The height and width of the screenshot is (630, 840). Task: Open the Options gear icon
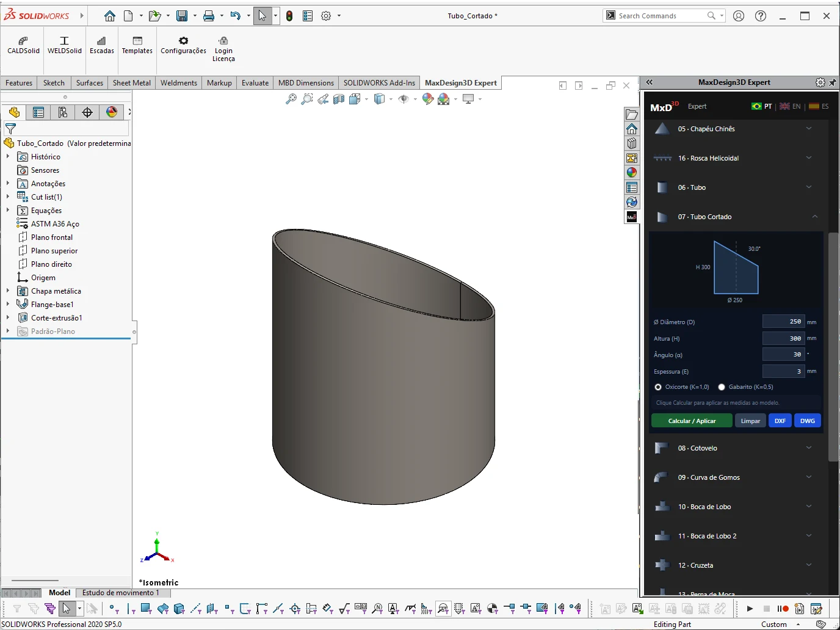pos(326,16)
